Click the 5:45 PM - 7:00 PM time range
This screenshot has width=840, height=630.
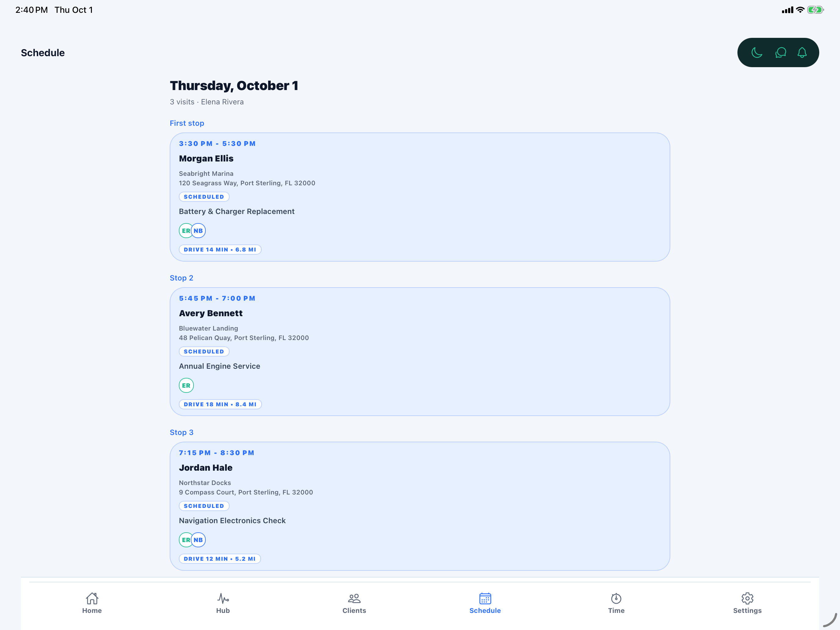click(x=217, y=299)
